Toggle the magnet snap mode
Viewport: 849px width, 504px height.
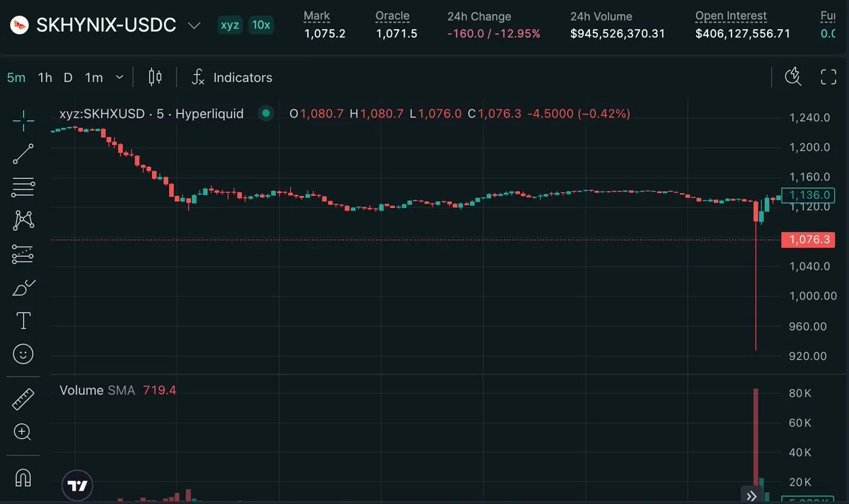pos(23,478)
